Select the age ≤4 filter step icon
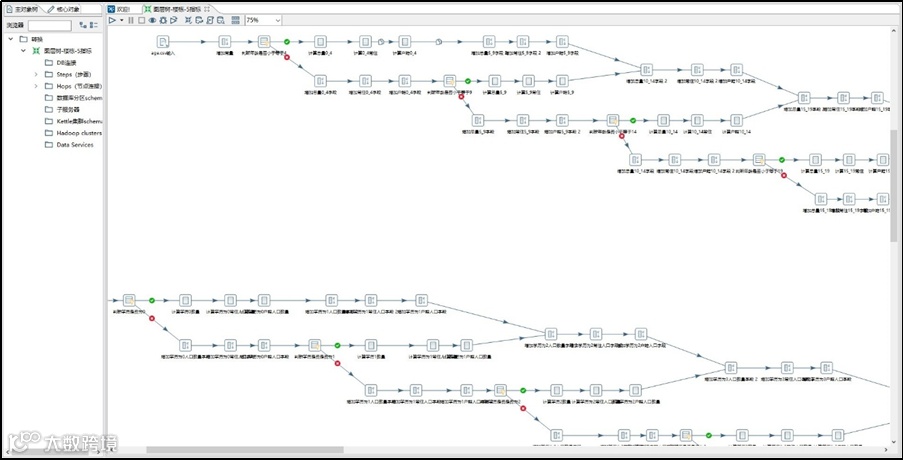 [264, 41]
